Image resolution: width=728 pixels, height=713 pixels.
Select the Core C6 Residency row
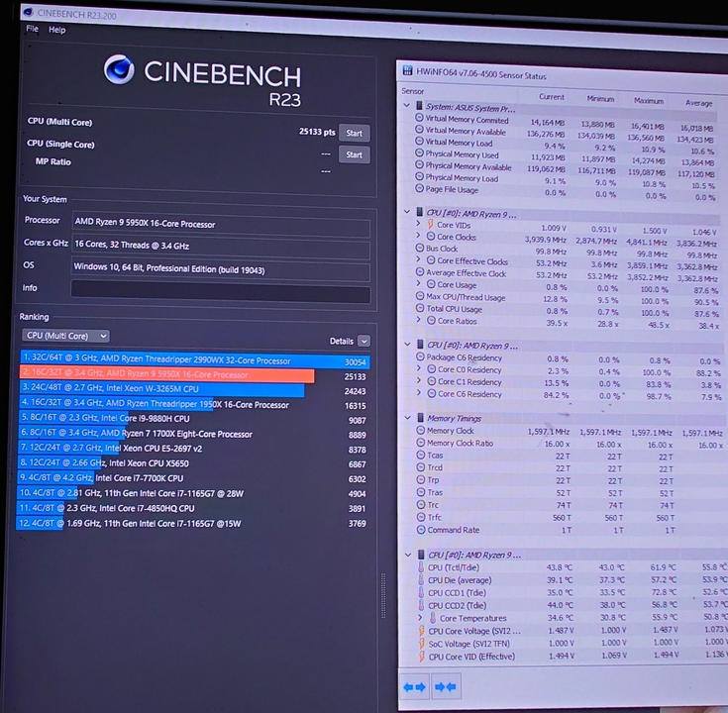(569, 394)
